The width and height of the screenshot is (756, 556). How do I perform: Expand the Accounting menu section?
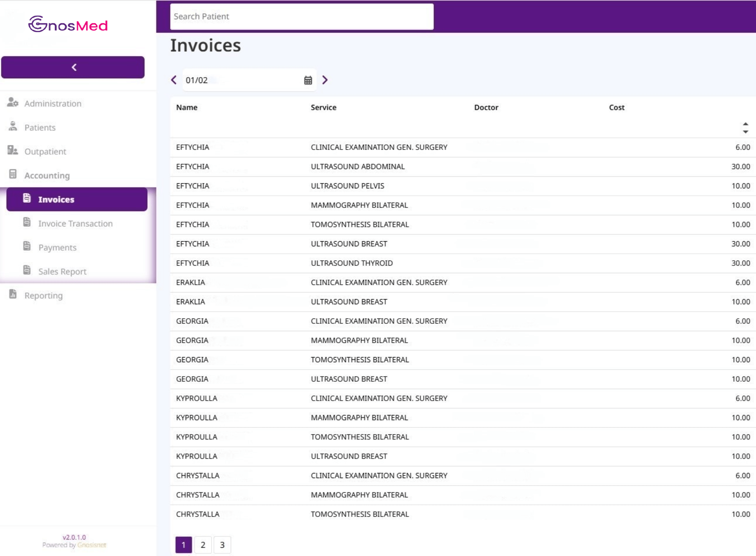[x=47, y=175]
